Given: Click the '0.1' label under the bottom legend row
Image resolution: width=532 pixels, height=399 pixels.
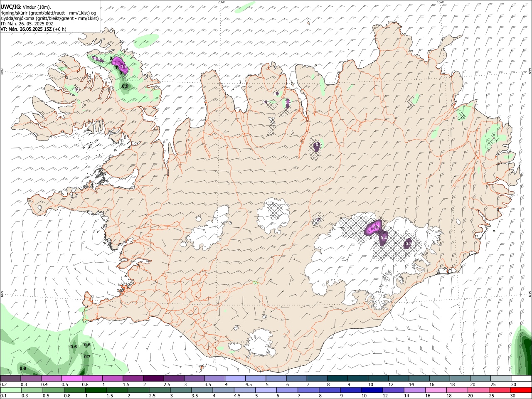Looking at the screenshot, I should 3,397.
